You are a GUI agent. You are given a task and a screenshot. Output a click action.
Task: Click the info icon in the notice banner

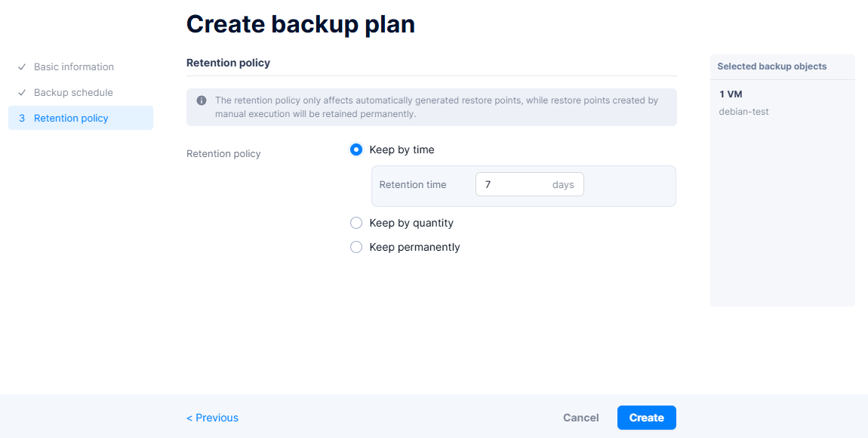coord(202,100)
